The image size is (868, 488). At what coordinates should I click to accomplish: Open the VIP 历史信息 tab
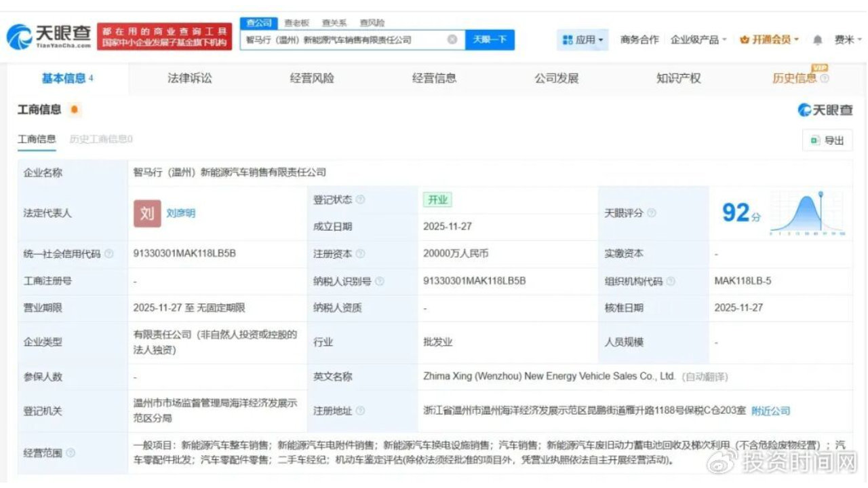click(x=800, y=77)
